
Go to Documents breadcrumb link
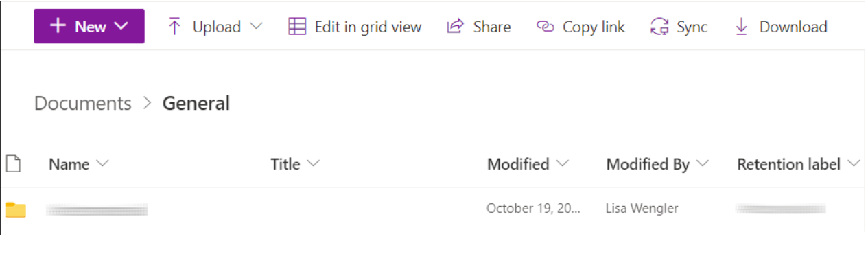pos(82,104)
